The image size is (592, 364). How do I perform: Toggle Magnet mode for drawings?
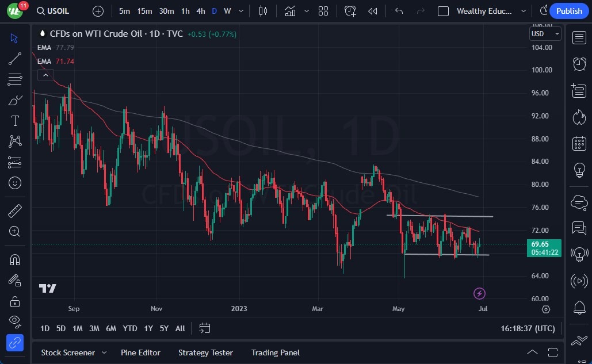[14, 259]
